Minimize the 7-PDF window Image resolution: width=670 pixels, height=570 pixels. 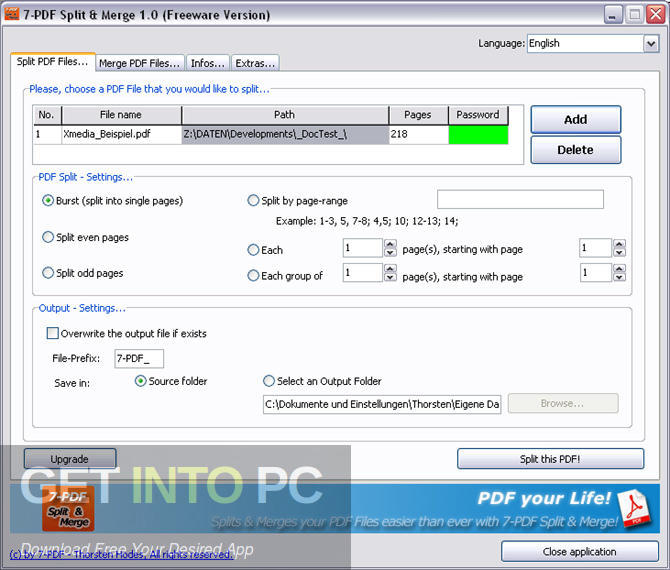(613, 15)
